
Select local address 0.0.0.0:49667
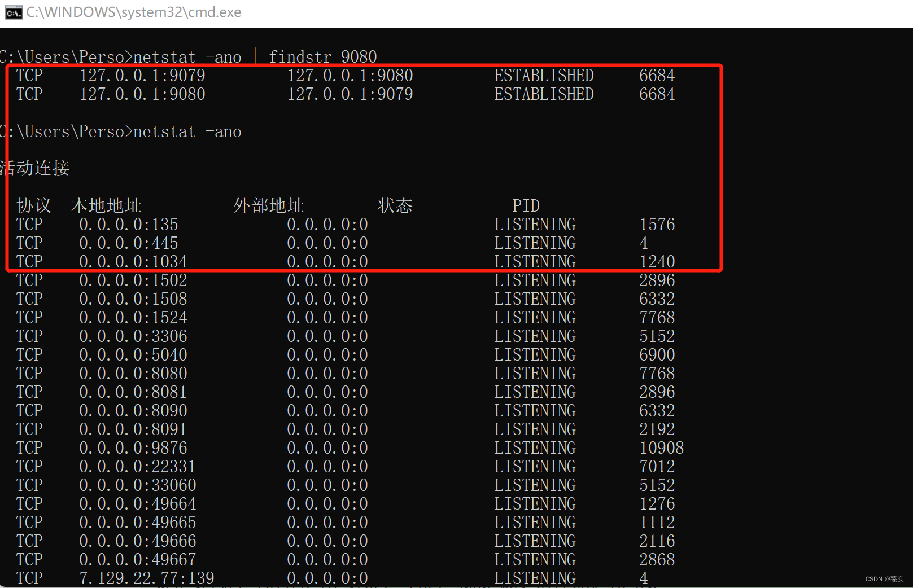tap(138, 560)
